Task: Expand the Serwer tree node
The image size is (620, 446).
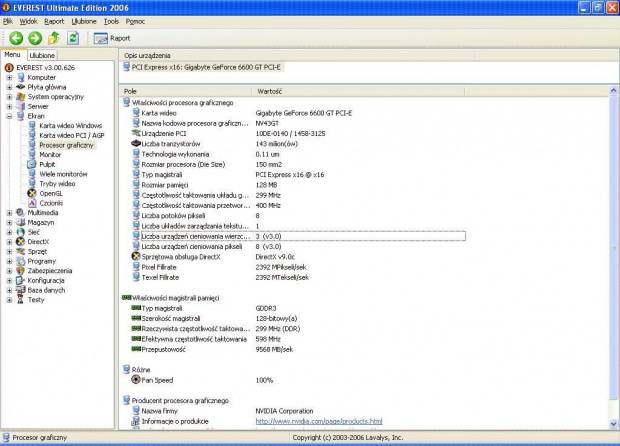Action: tap(9, 106)
